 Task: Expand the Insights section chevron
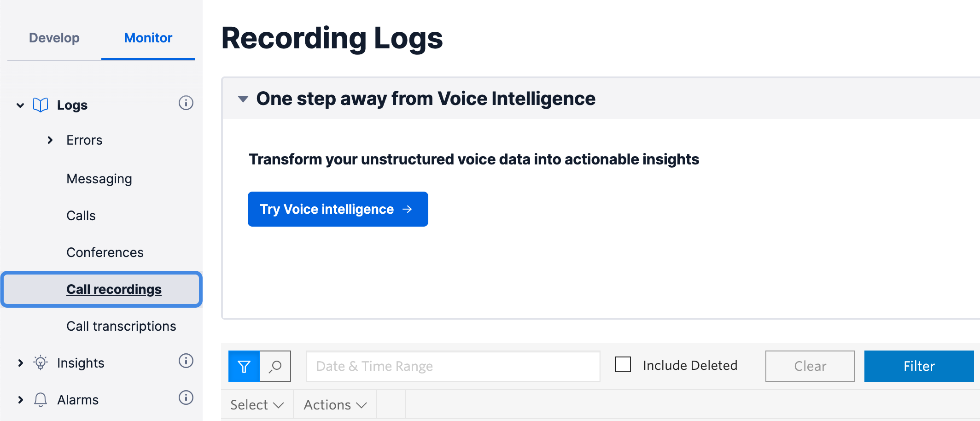coord(20,363)
